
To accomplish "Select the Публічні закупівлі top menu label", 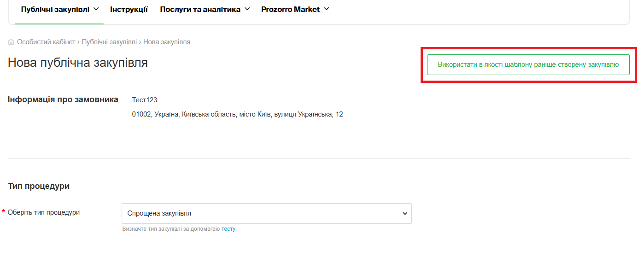I will (55, 9).
